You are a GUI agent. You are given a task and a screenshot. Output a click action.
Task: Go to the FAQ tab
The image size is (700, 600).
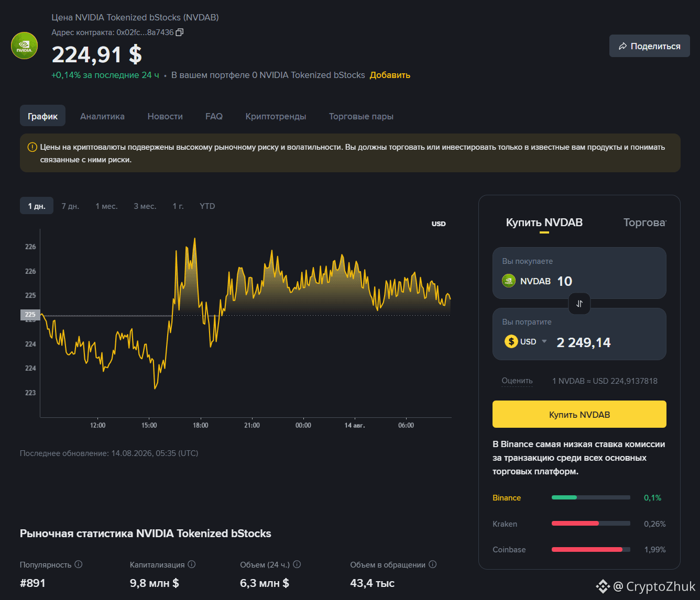[x=214, y=116]
